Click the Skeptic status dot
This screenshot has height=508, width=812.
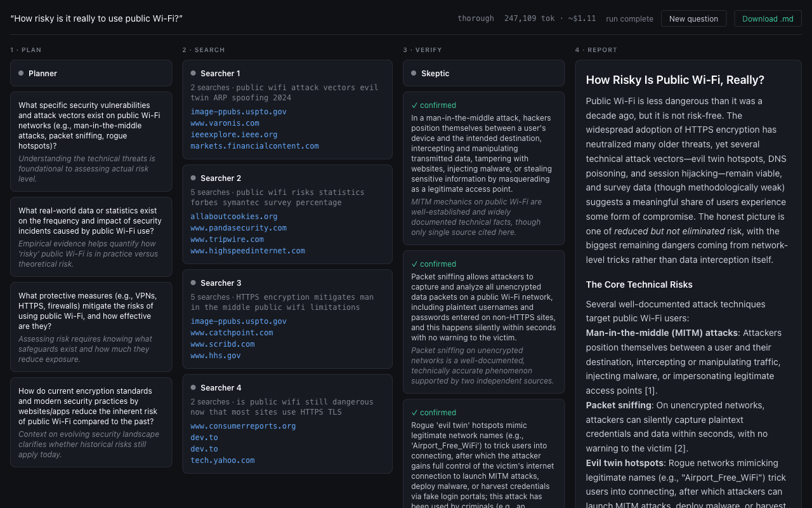414,73
